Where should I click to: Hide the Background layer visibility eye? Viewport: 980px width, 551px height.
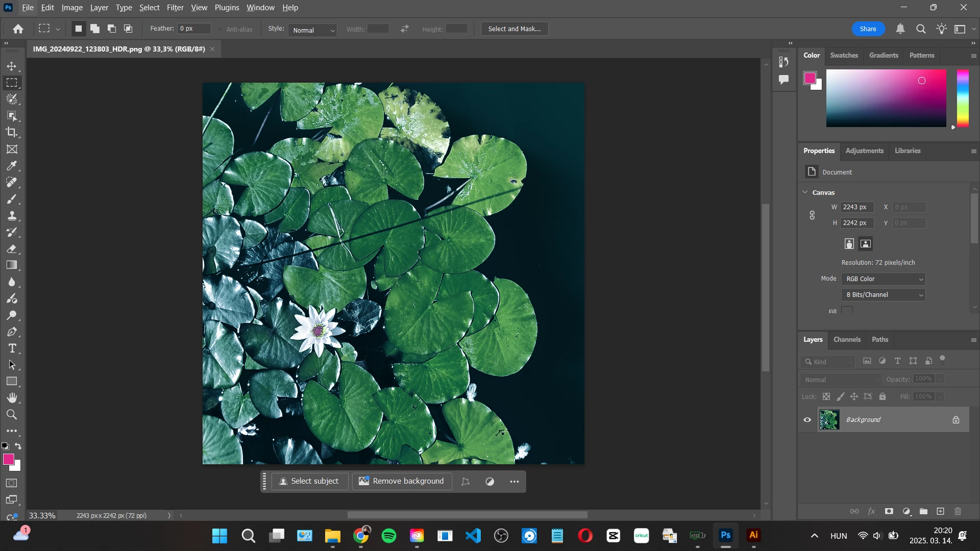pyautogui.click(x=807, y=420)
